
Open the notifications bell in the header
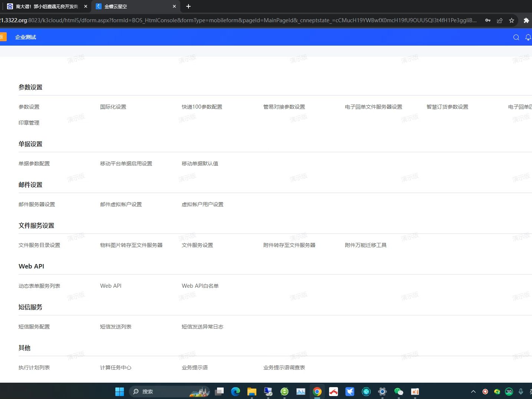pyautogui.click(x=528, y=37)
